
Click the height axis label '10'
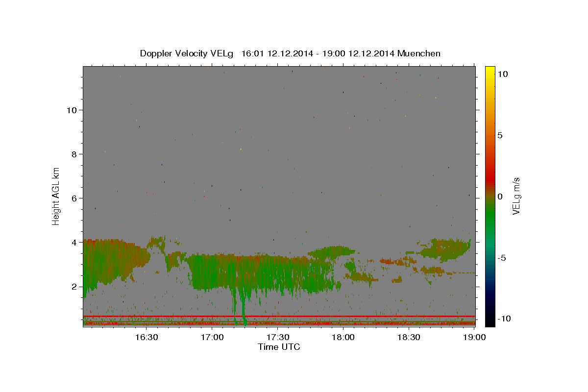pyautogui.click(x=73, y=110)
